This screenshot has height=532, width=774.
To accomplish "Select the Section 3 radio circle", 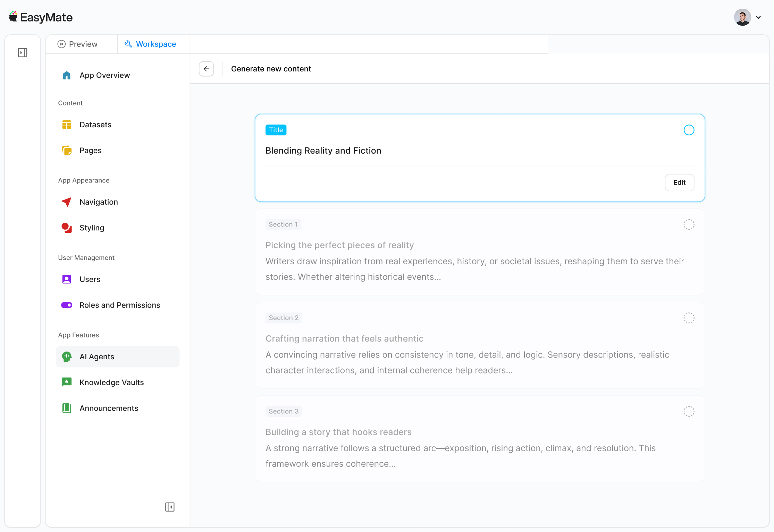I will [x=689, y=411].
